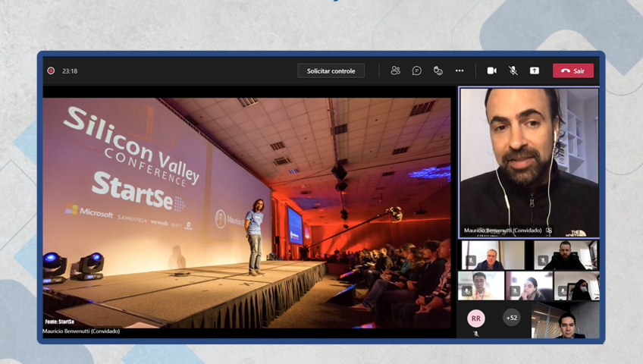Click the shared Silicon Valley Conference slide

click(x=247, y=213)
